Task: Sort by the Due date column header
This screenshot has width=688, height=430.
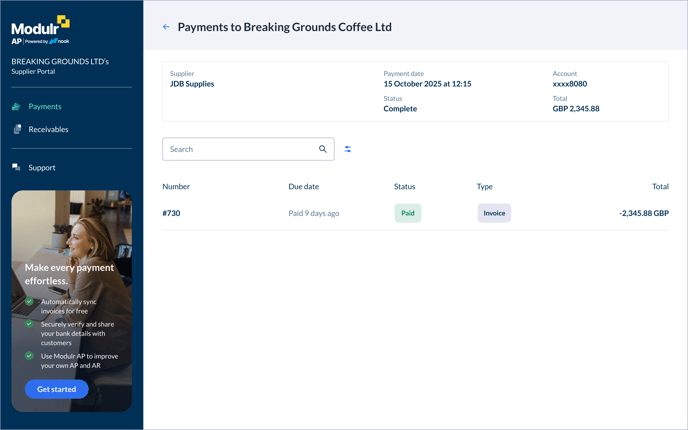Action: click(304, 186)
